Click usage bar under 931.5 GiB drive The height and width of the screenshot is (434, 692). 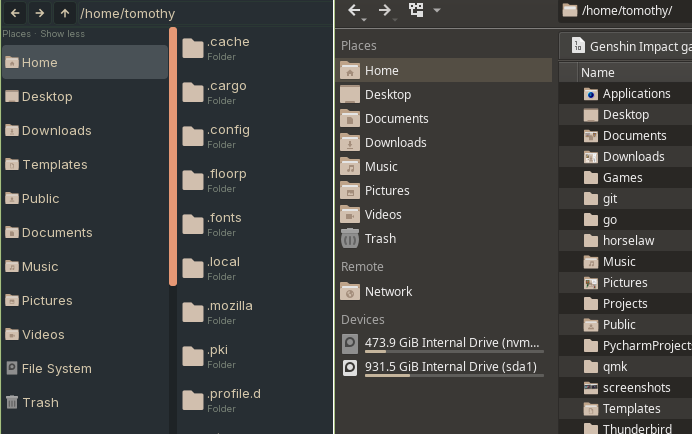tap(454, 376)
